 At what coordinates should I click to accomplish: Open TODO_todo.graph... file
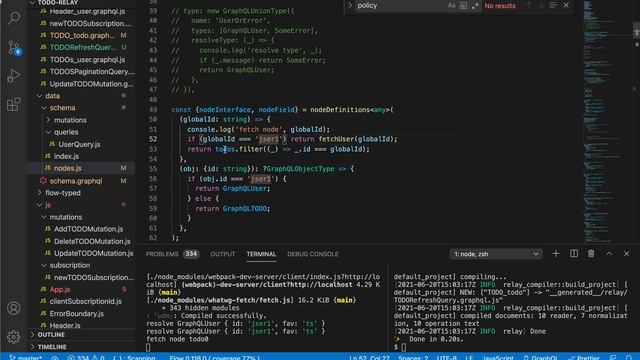pos(82,36)
